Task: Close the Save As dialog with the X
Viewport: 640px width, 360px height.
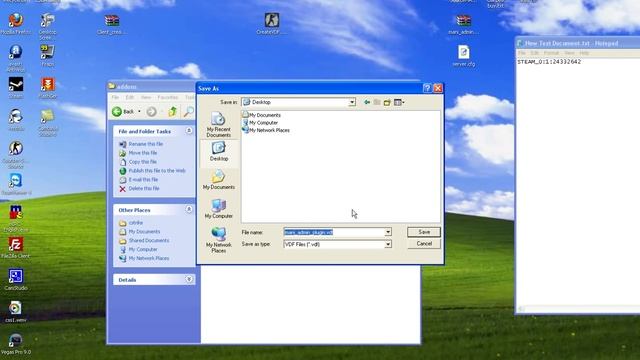Action: [438, 88]
